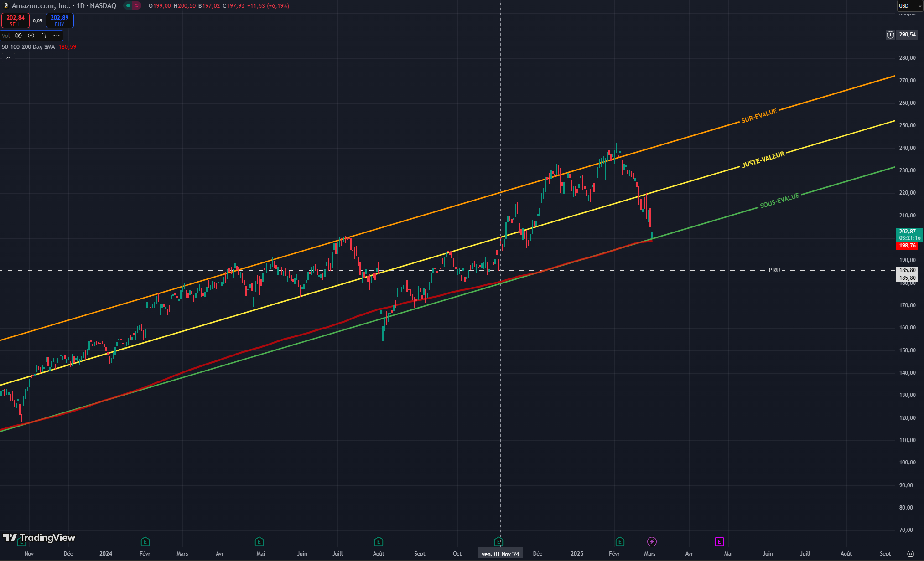Click the SELL 202,84 button
924x561 pixels.
coord(16,21)
